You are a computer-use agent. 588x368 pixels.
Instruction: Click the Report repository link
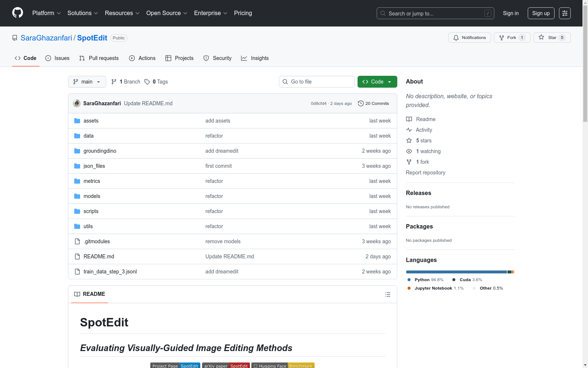coord(426,173)
